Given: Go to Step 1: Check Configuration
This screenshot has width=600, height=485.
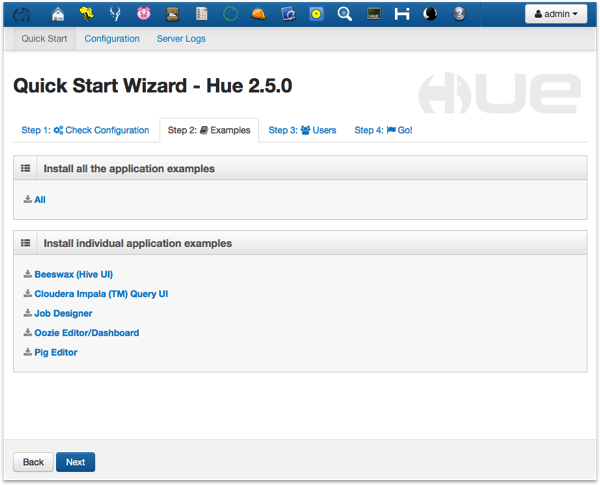Looking at the screenshot, I should (85, 130).
